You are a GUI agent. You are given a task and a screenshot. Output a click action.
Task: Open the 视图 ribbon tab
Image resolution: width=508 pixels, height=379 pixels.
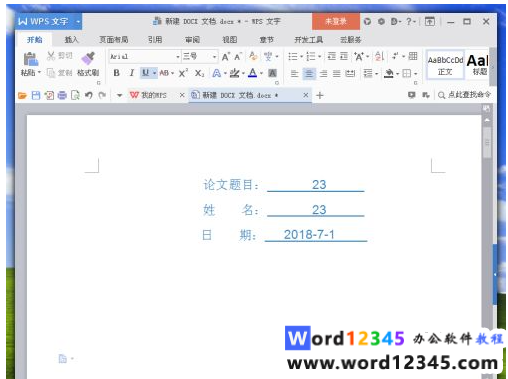tap(230, 40)
